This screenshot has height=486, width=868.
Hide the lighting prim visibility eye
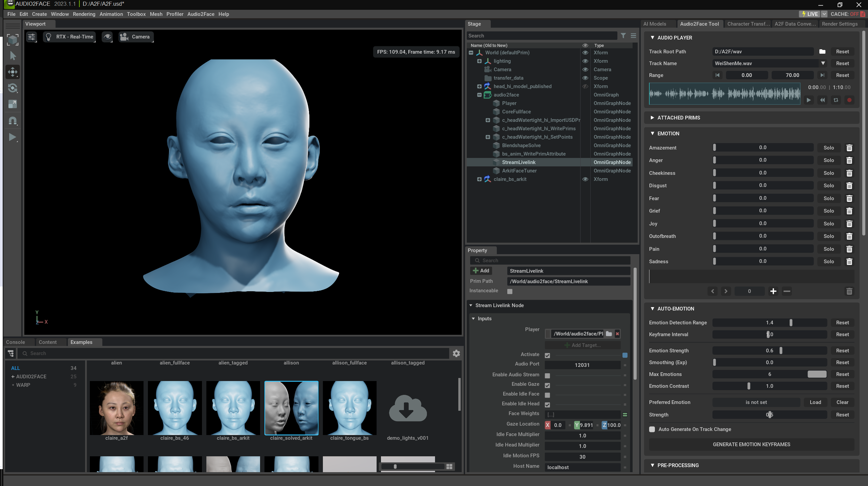point(585,61)
